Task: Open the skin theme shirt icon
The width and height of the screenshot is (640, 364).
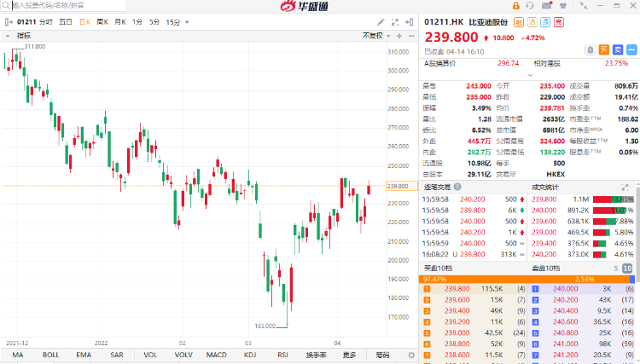Action: [563, 6]
